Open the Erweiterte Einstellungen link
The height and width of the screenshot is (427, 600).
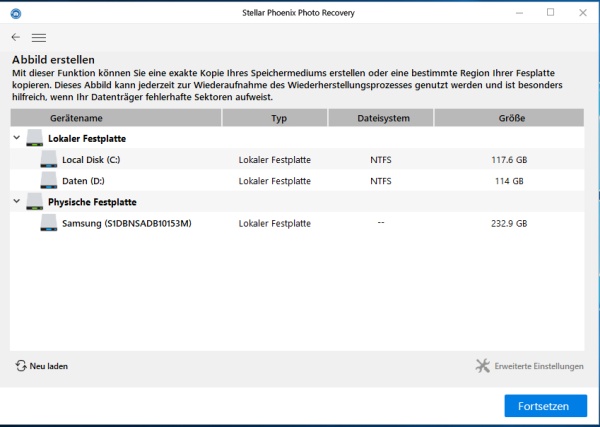coord(539,366)
